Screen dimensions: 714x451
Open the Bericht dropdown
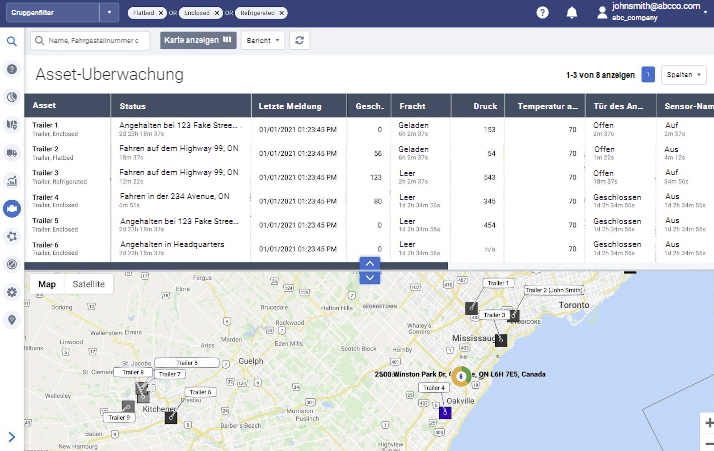click(x=263, y=40)
